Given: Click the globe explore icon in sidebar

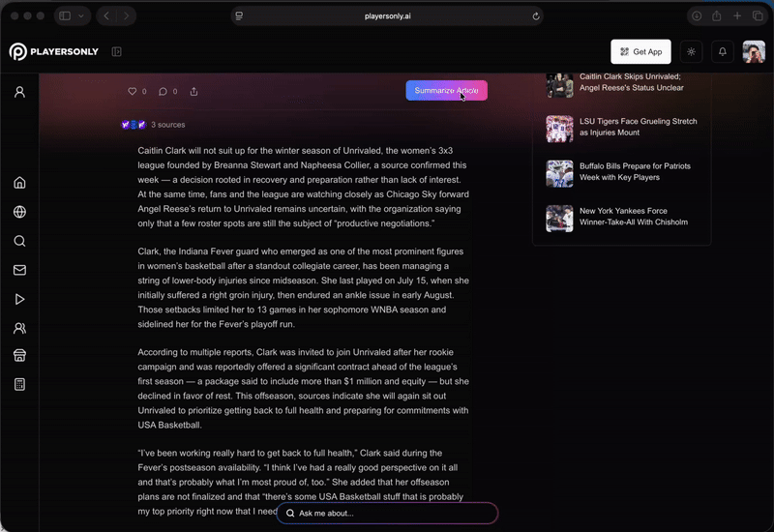Looking at the screenshot, I should click(x=19, y=213).
